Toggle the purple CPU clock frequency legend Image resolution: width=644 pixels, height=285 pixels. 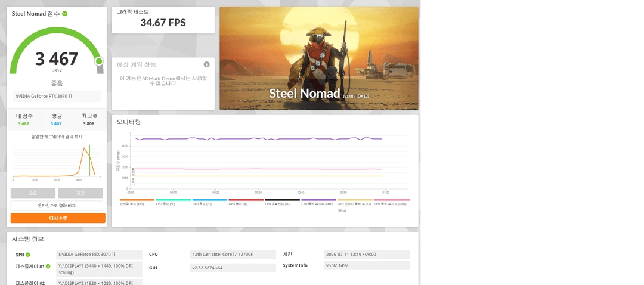(318, 202)
